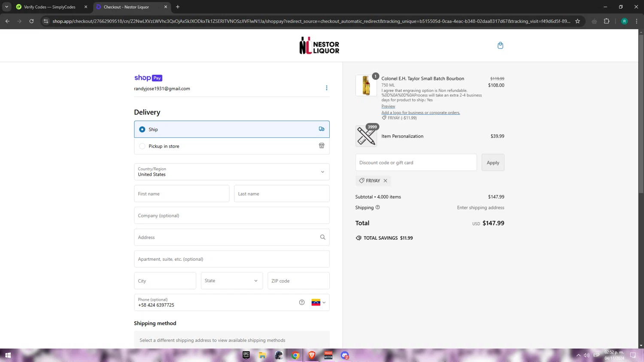Focus the City field
Viewport: 644px width, 362px height.
[165, 281]
